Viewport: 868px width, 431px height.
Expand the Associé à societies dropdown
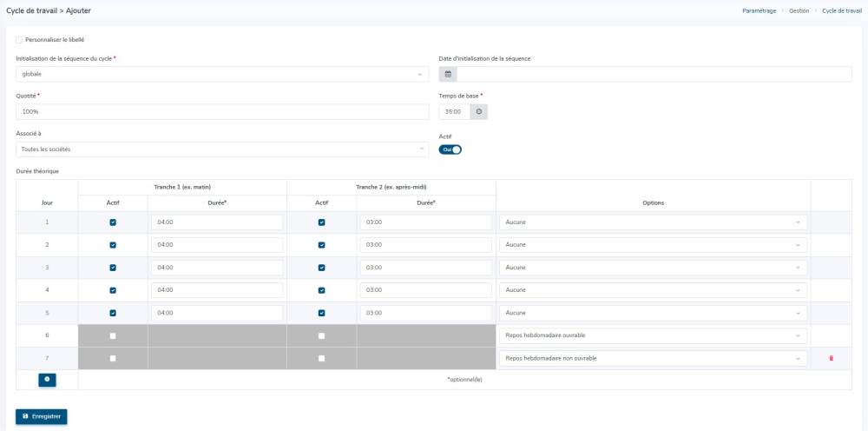pyautogui.click(x=221, y=149)
